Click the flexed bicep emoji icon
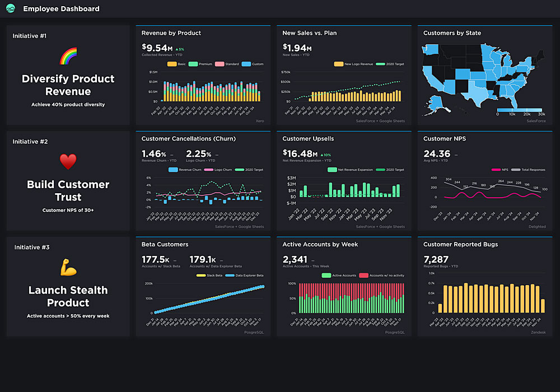The width and height of the screenshot is (560, 392). [68, 268]
